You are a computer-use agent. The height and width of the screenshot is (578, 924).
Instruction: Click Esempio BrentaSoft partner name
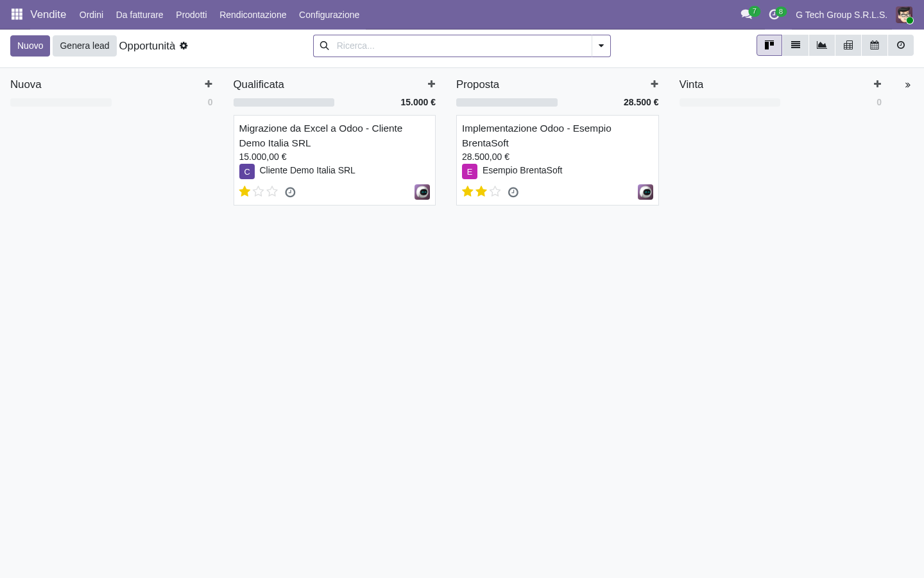coord(522,170)
